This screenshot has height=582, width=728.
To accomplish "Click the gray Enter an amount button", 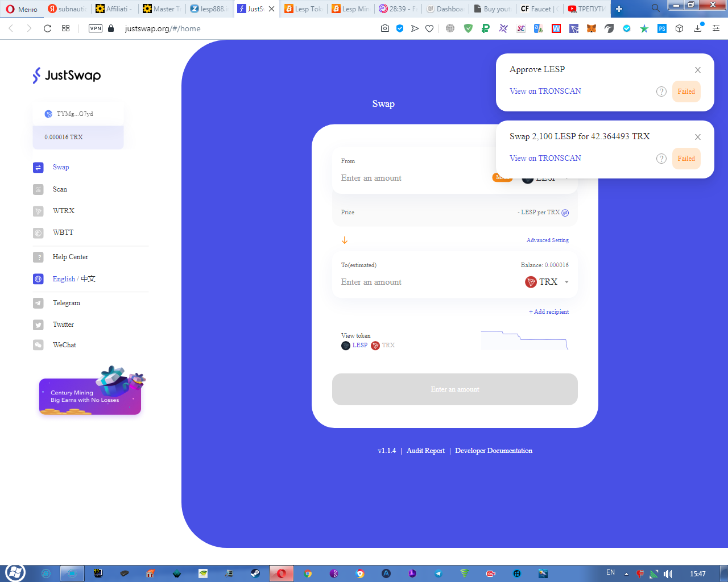I will (455, 389).
